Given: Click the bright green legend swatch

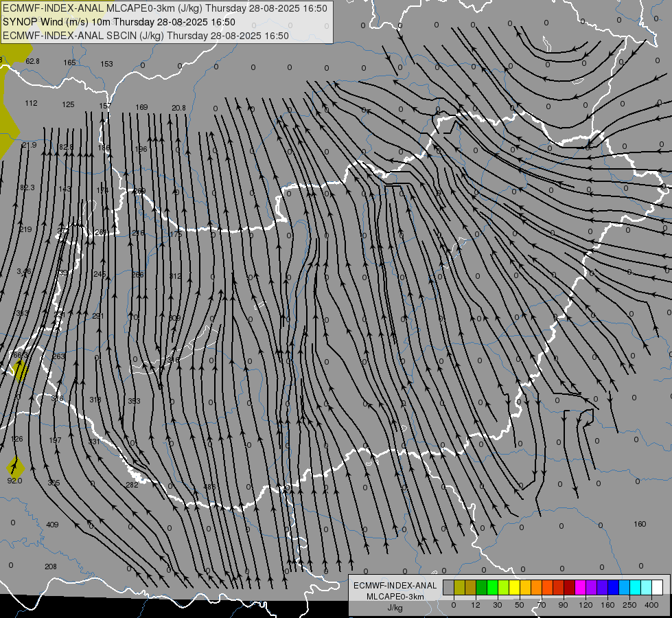Looking at the screenshot, I should 492,587.
